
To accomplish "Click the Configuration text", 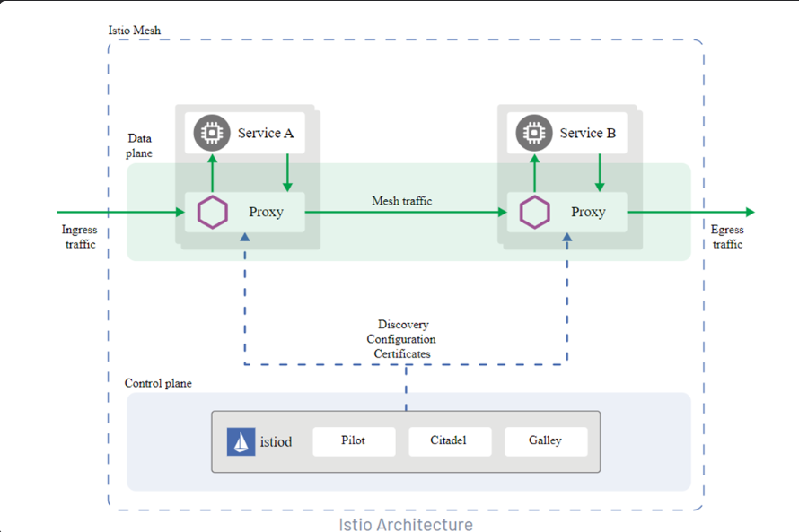I will click(401, 339).
